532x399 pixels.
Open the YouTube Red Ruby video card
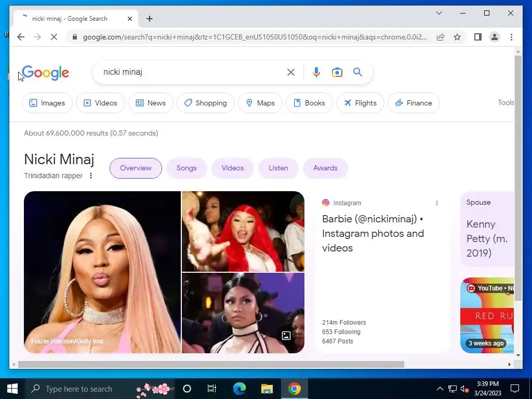[x=487, y=315]
